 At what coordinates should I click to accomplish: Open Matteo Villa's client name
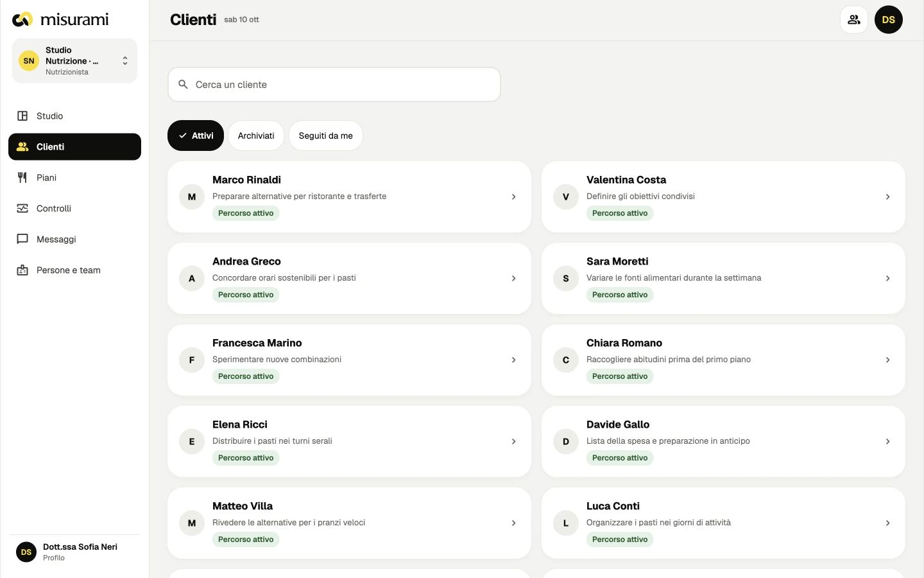tap(243, 506)
